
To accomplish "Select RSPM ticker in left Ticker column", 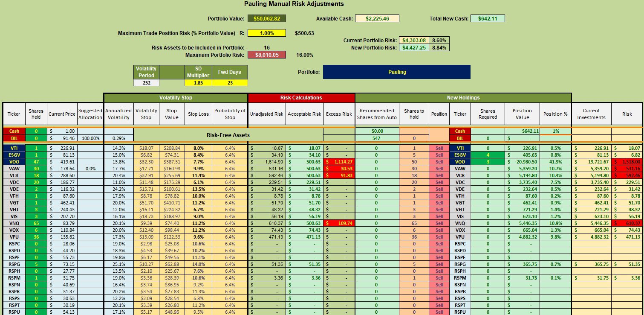I will click(14, 277).
